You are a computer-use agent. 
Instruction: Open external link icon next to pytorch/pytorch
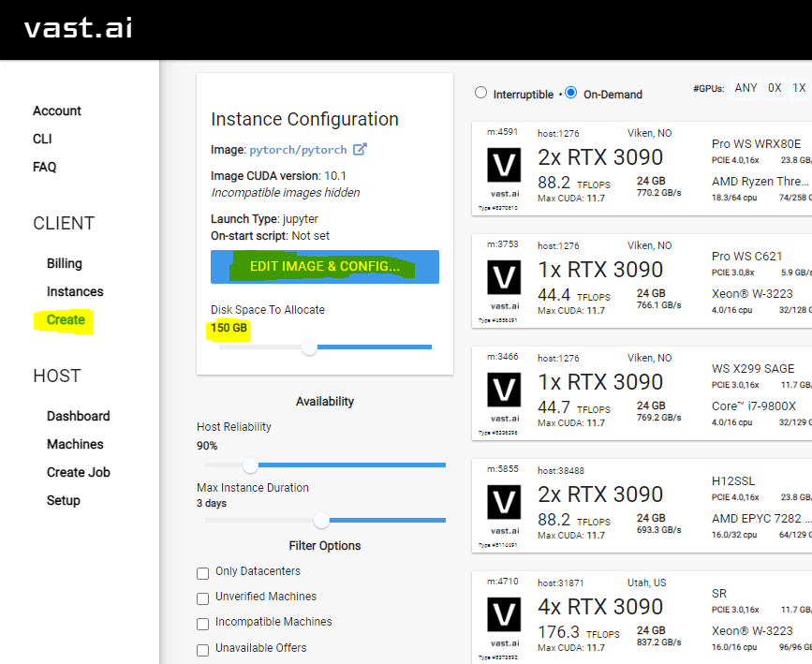tap(360, 149)
